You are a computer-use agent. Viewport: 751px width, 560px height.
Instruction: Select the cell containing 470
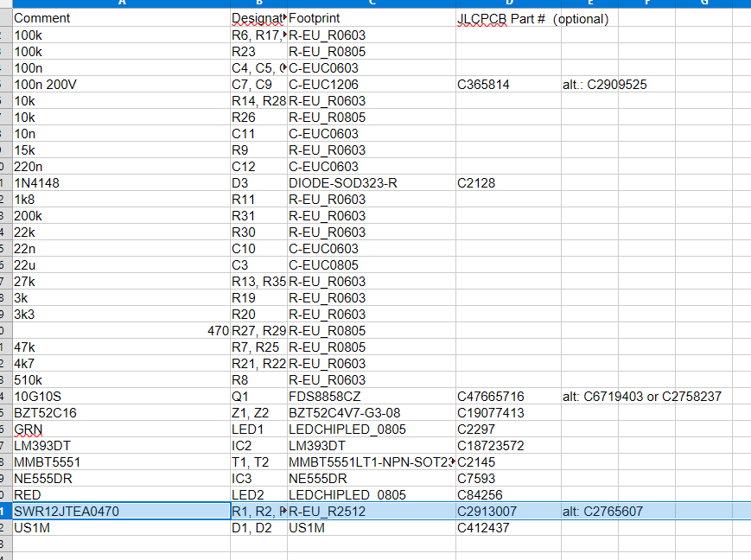(218, 331)
